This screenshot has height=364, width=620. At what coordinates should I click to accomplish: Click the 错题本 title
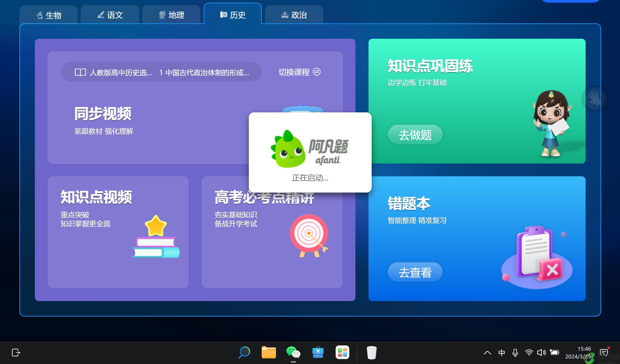pos(409,203)
